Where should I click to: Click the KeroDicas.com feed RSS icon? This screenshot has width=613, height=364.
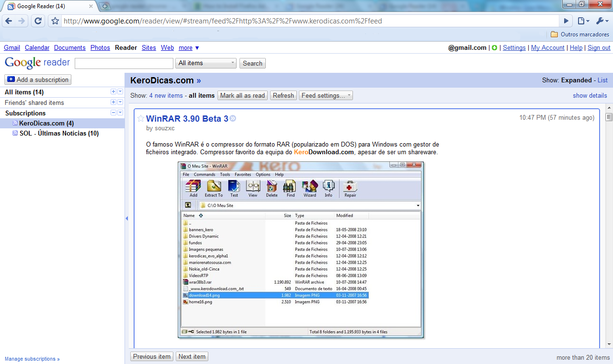15,123
